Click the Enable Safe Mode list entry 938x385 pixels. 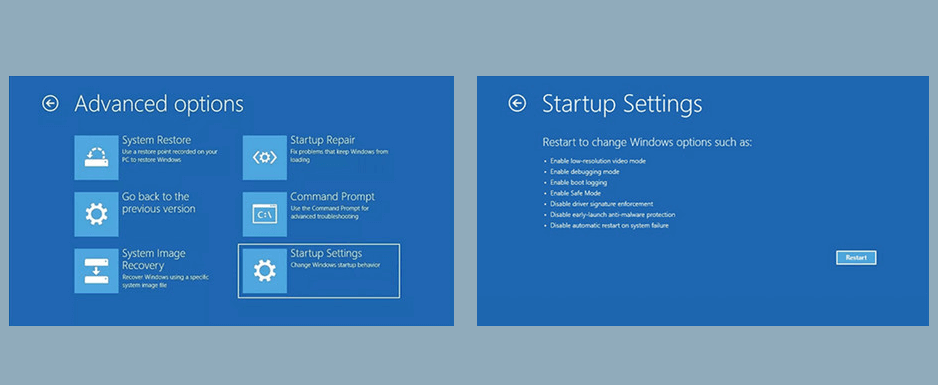[575, 193]
